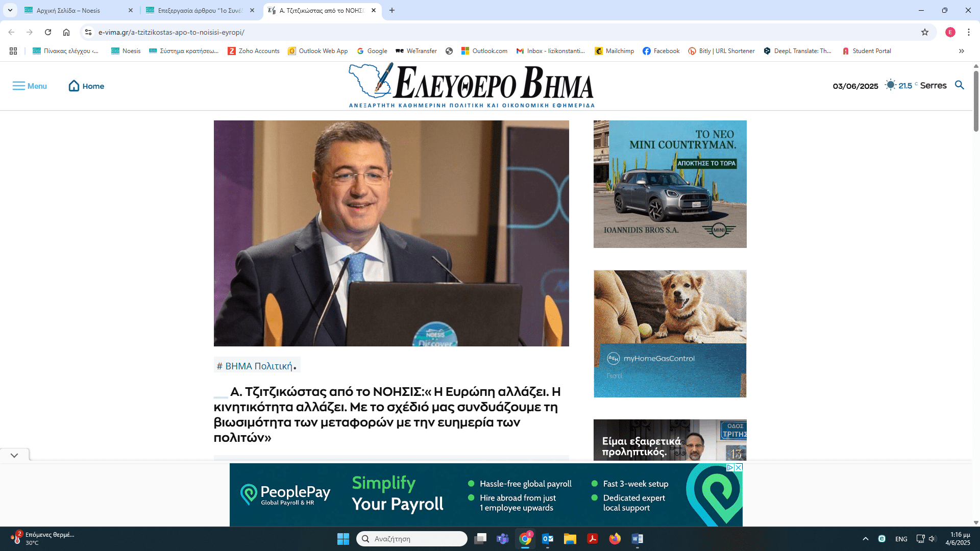Click the page's vertical scrollbar
This screenshot has width=980, height=551.
(976, 102)
